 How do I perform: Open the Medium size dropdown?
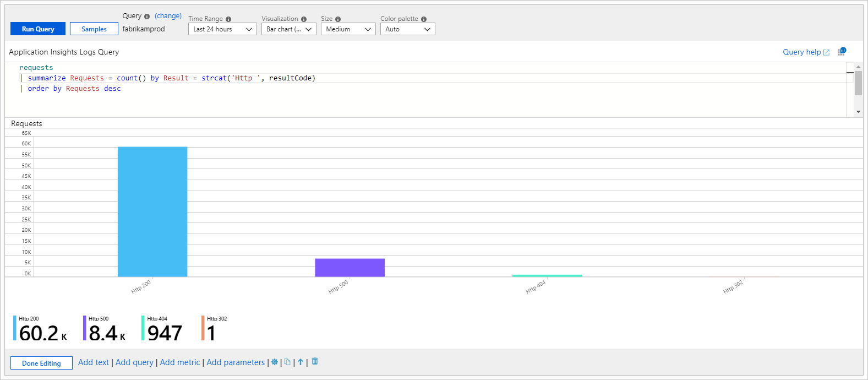tap(348, 29)
